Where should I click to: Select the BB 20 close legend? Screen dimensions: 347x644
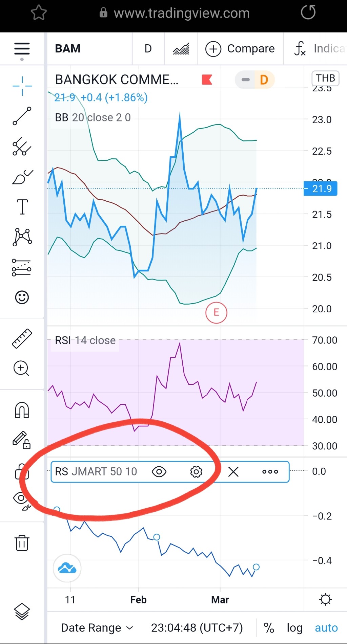click(93, 117)
